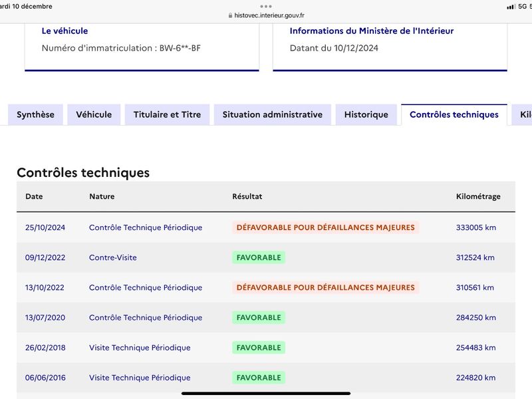Tap the cellular signal bars icon
The image size is (532, 399).
point(511,7)
